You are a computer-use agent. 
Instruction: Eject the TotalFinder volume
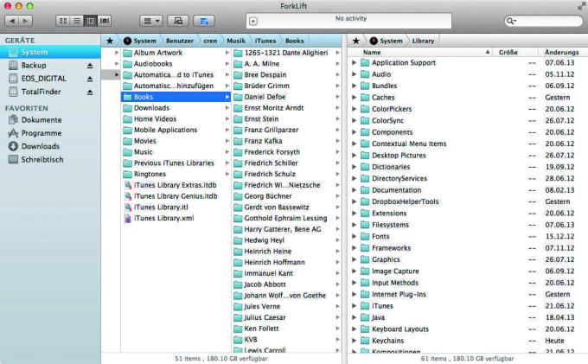pyautogui.click(x=90, y=92)
